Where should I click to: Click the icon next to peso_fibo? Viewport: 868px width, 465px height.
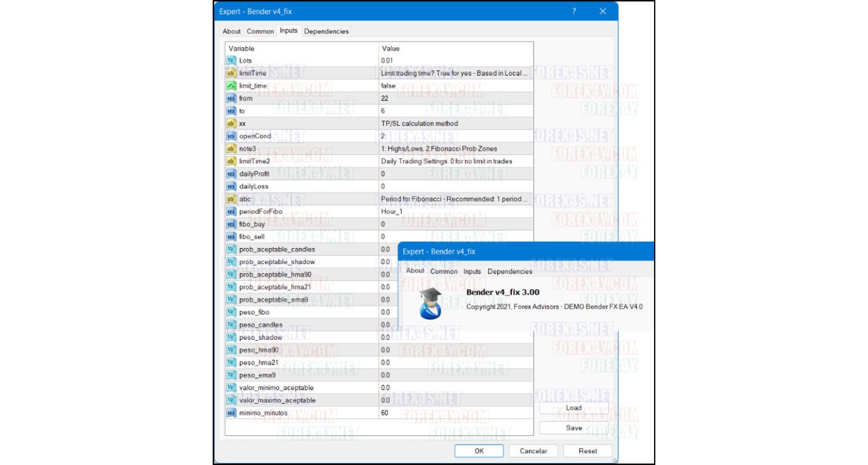[x=231, y=312]
